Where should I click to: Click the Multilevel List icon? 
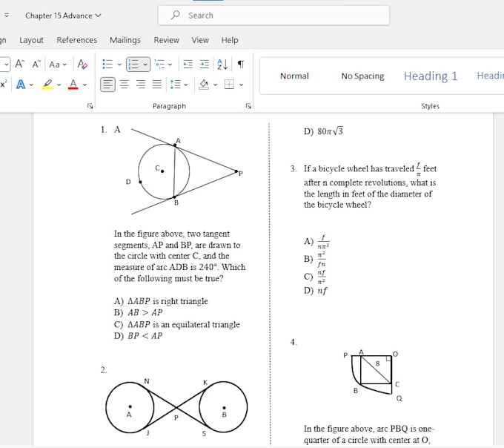click(x=159, y=65)
